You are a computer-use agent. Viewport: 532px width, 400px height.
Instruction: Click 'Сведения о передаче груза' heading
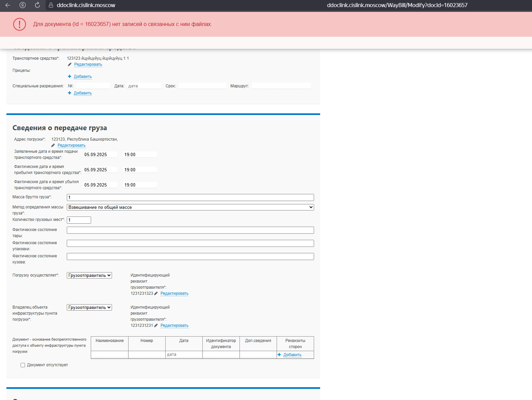60,128
